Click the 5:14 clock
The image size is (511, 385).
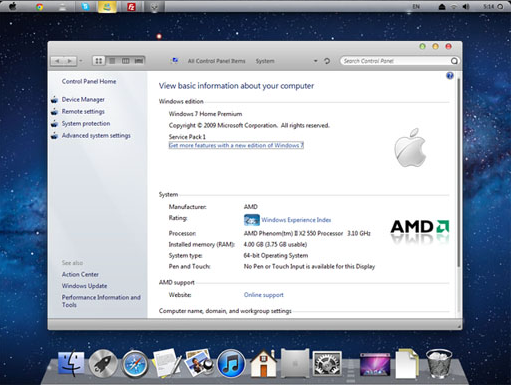coord(488,7)
